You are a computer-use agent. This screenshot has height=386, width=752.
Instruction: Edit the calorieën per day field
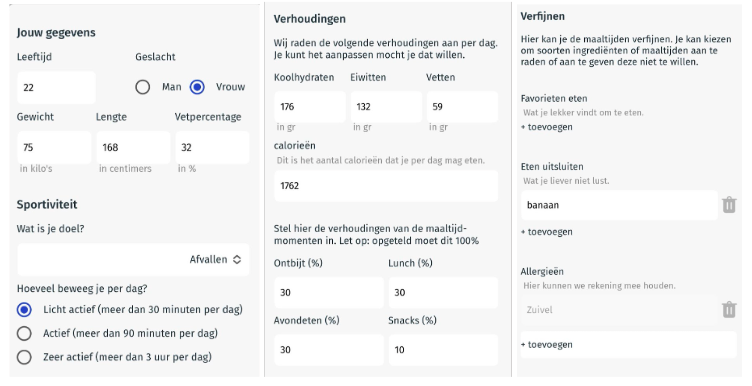click(x=386, y=186)
